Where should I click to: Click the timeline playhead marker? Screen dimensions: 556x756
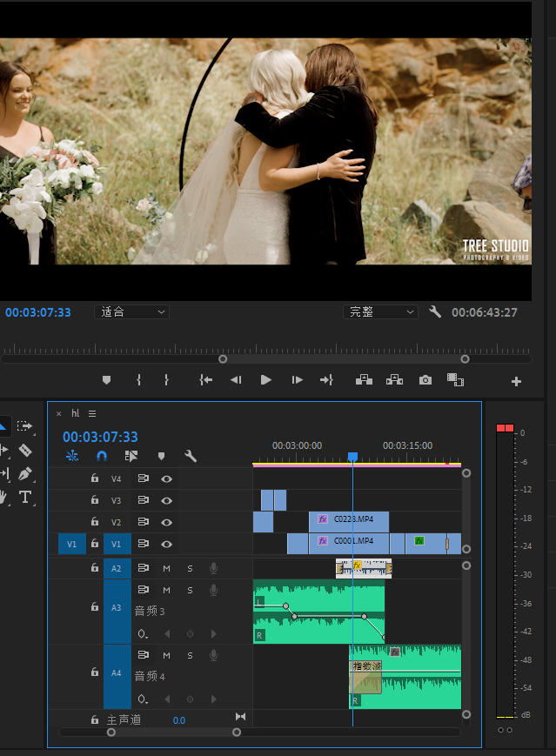click(352, 457)
